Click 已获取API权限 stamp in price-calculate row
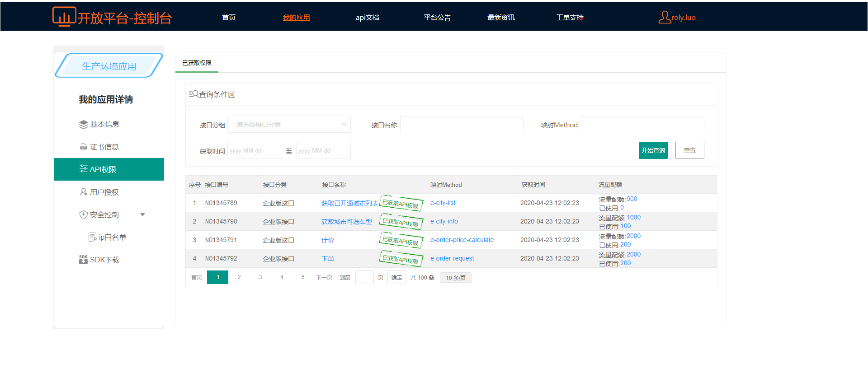868x382 pixels. point(401,240)
